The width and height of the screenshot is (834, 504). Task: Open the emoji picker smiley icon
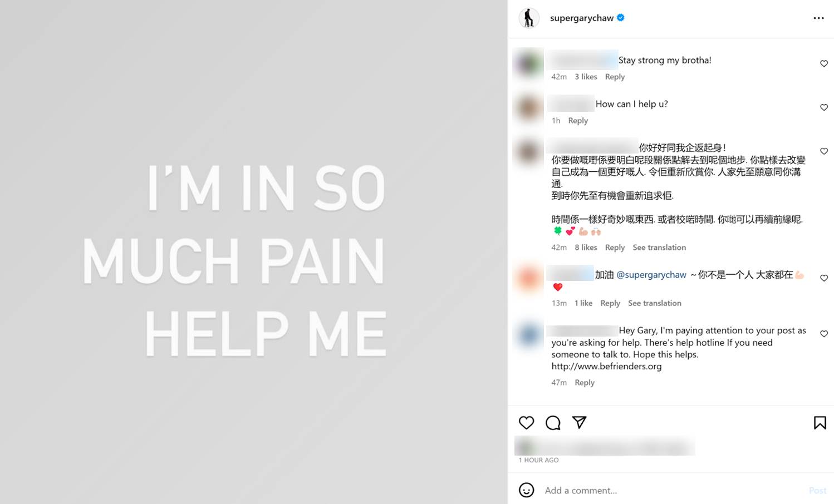tap(526, 490)
